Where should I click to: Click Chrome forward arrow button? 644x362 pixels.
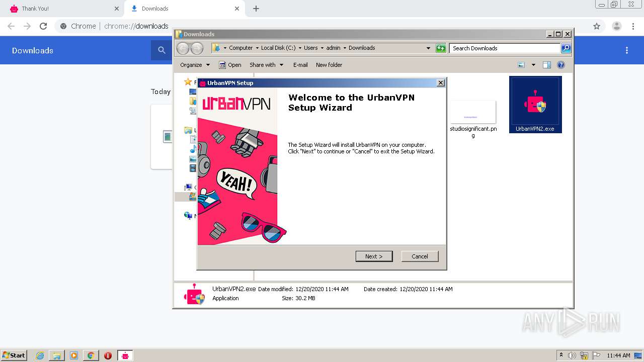(27, 26)
